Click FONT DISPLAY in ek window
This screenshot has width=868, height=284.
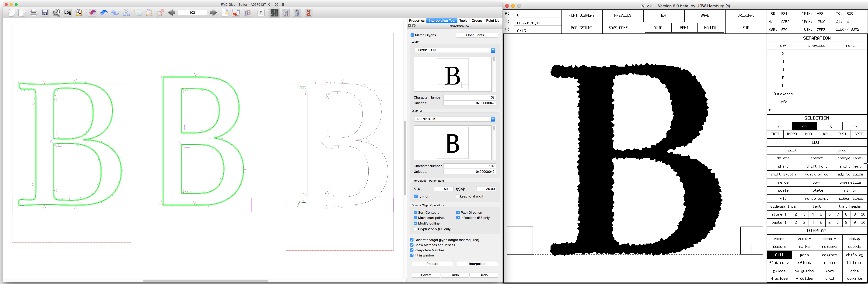tap(581, 15)
